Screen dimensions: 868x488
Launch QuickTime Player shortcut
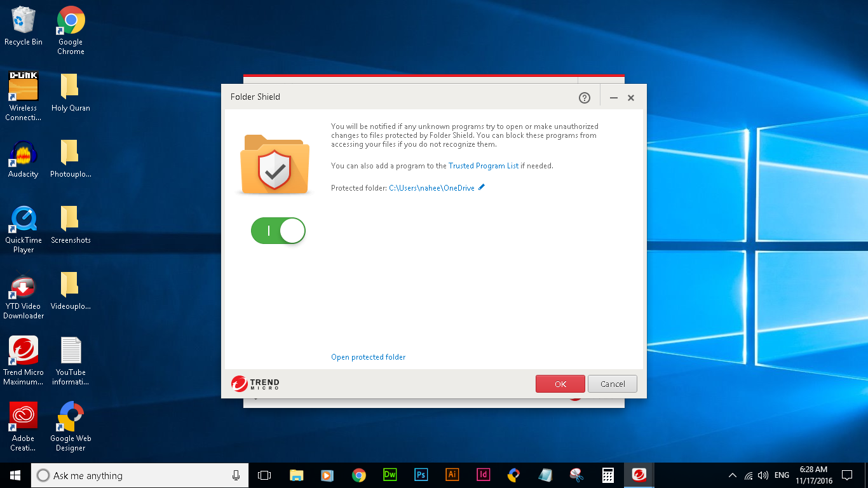[x=24, y=229]
